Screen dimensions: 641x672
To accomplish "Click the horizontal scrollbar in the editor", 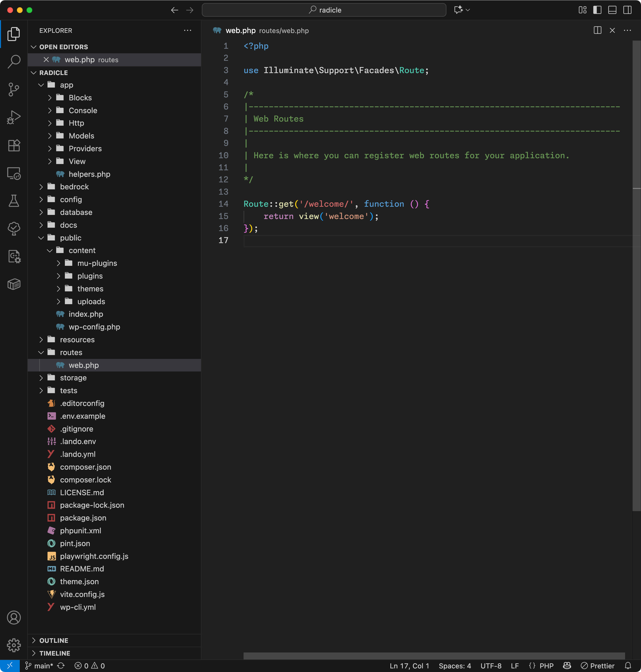I will (x=434, y=656).
